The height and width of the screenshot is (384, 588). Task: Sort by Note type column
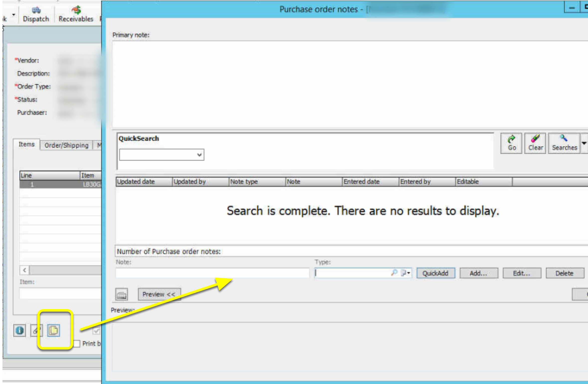(x=257, y=182)
